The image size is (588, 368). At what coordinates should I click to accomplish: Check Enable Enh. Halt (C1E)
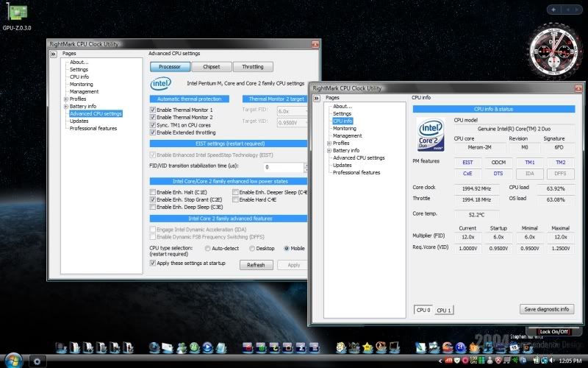pos(153,192)
